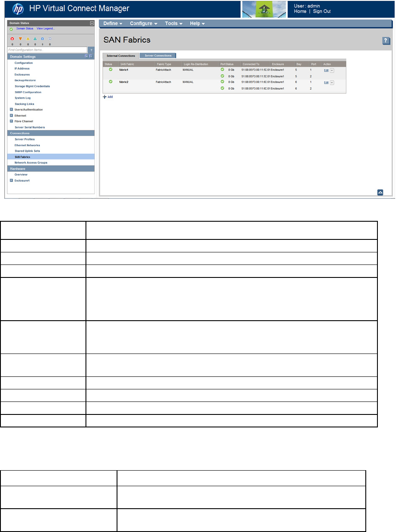
Task: Click fabric2 port 2 status icon
Action: [222, 88]
